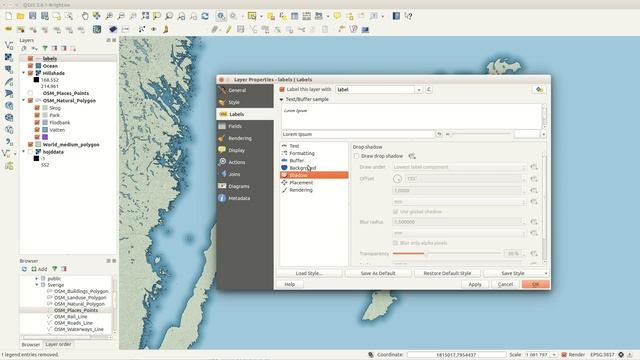
Task: Click the Add Vector Layer icon in left toolbar
Action: pos(9,45)
